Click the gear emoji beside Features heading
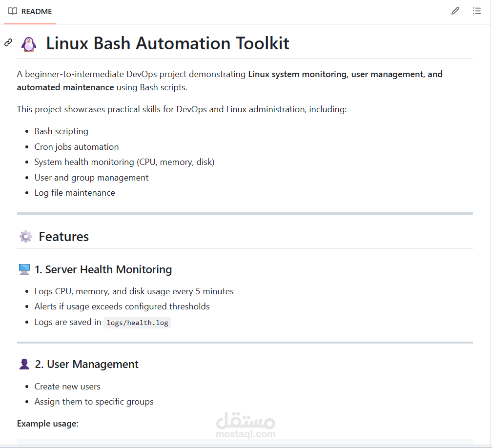 point(25,236)
